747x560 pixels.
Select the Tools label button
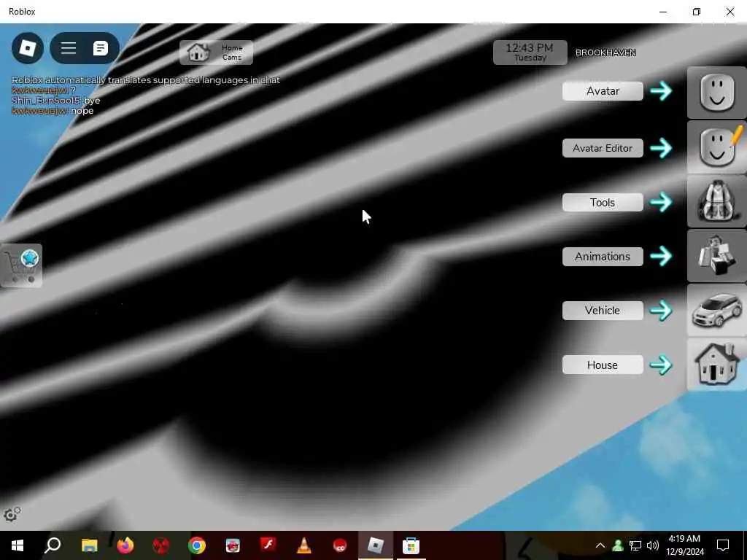pos(603,203)
